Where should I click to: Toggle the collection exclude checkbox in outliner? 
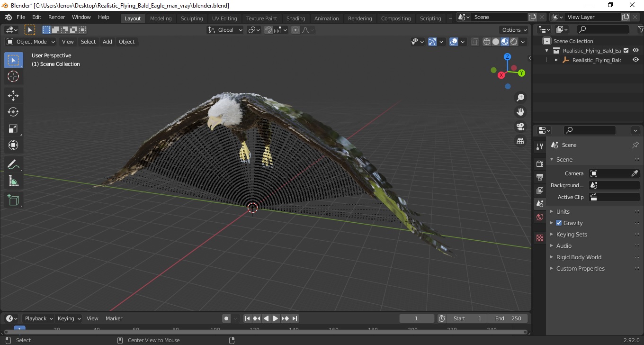coord(626,50)
